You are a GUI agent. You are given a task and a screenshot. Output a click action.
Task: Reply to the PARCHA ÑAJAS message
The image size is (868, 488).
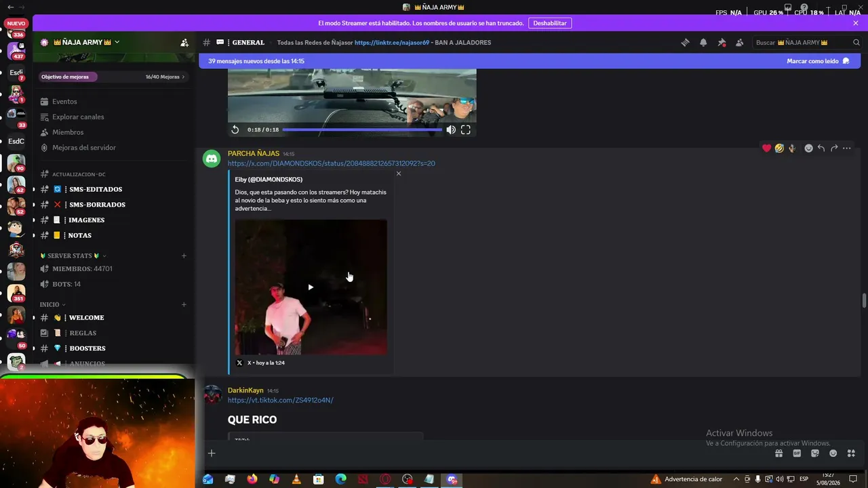tap(821, 148)
